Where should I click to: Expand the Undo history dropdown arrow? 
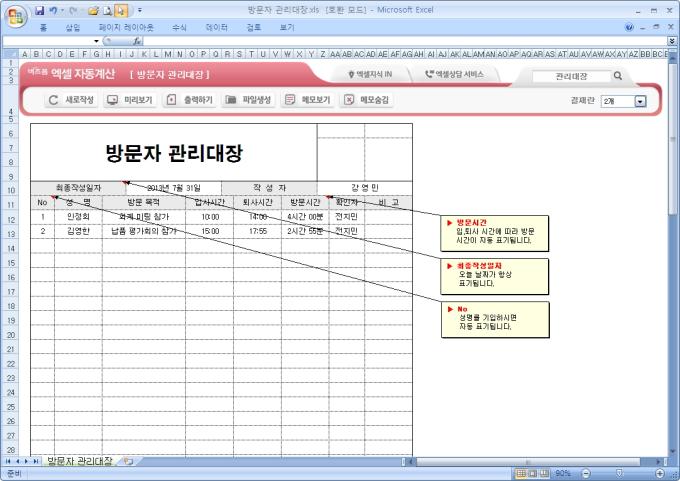62,10
